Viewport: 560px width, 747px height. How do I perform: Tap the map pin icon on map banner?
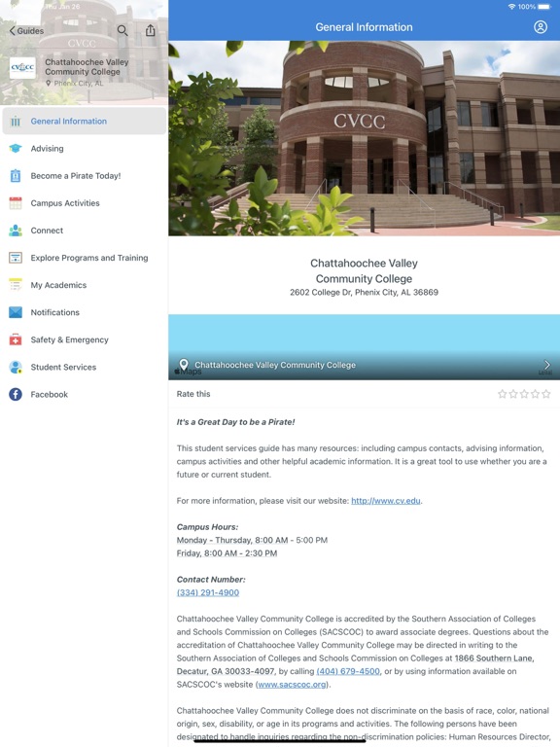[184, 365]
